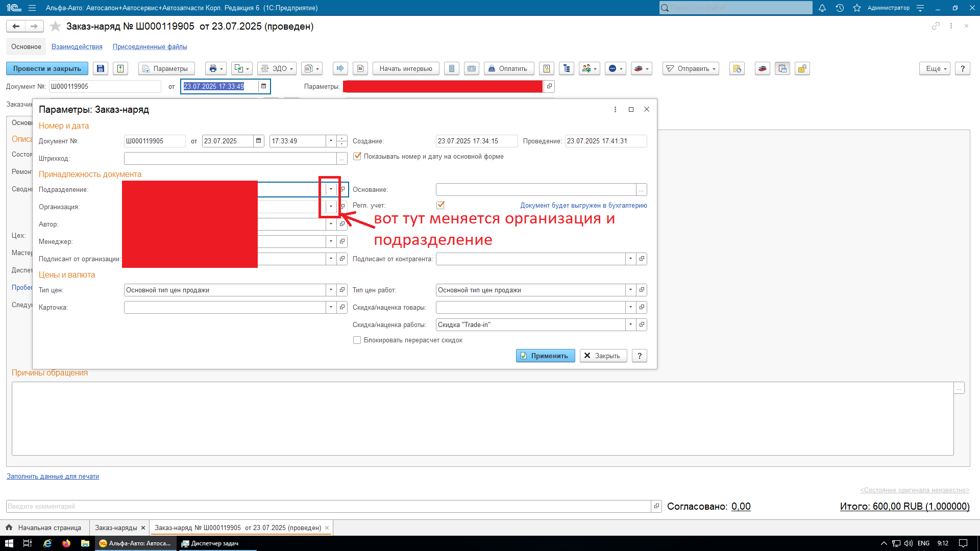The height and width of the screenshot is (551, 980).
Task: Open history clock icon in title bar
Action: (840, 8)
